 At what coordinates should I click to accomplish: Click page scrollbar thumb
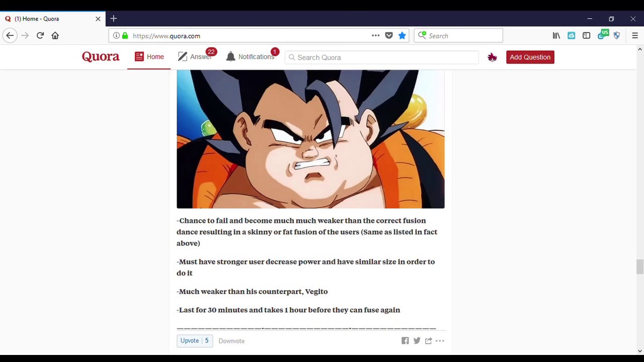coord(639,266)
